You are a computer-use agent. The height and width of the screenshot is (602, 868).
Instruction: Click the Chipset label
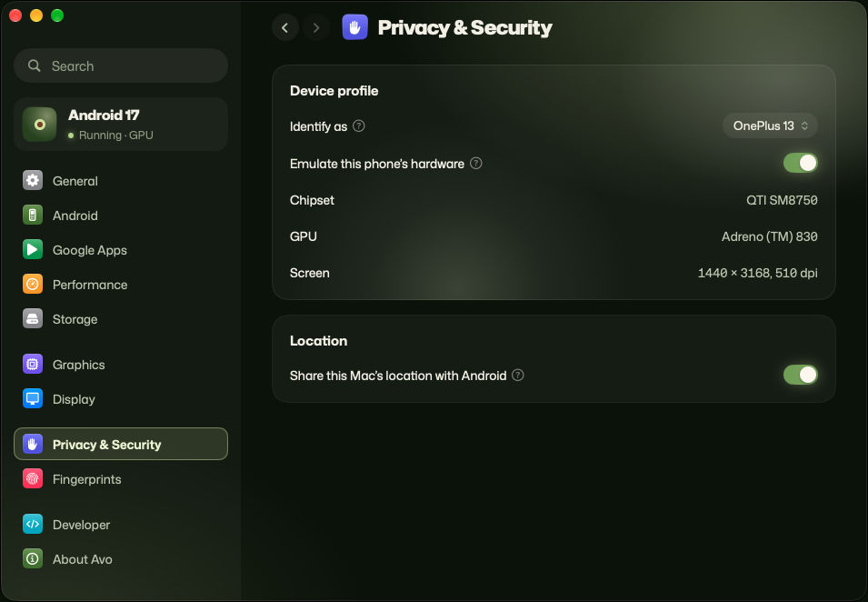312,200
